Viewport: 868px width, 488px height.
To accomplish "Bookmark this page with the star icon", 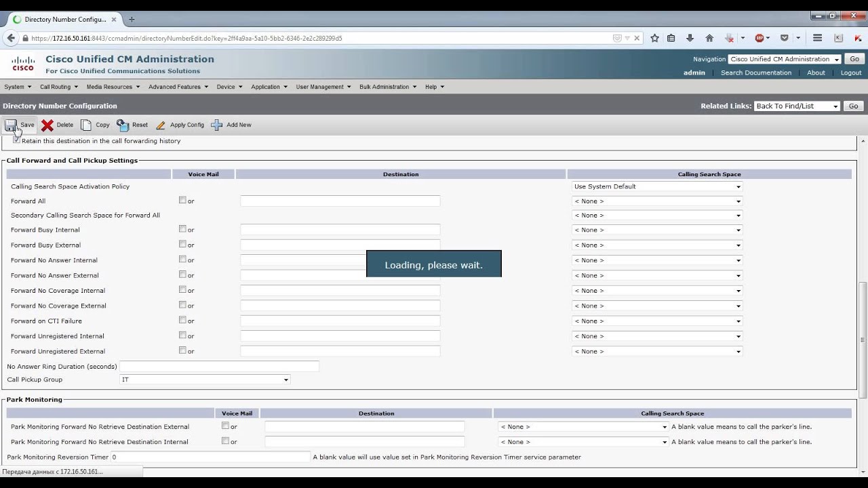I will 654,38.
